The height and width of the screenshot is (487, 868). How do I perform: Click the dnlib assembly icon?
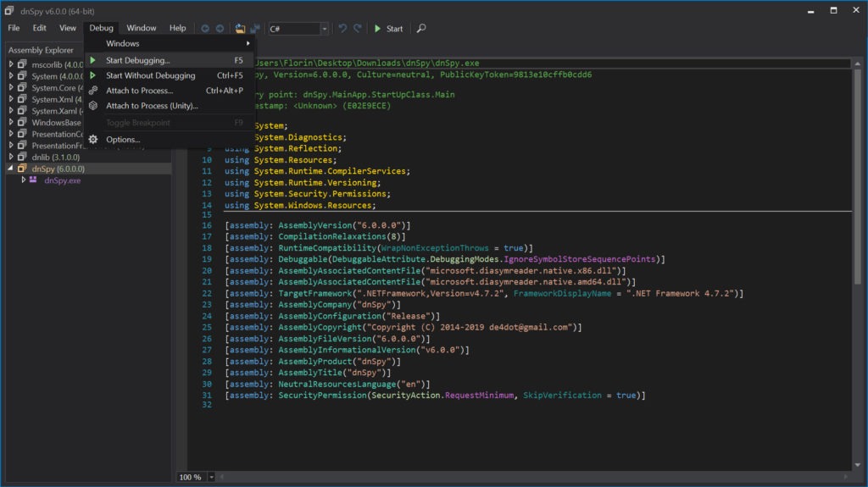(x=22, y=157)
